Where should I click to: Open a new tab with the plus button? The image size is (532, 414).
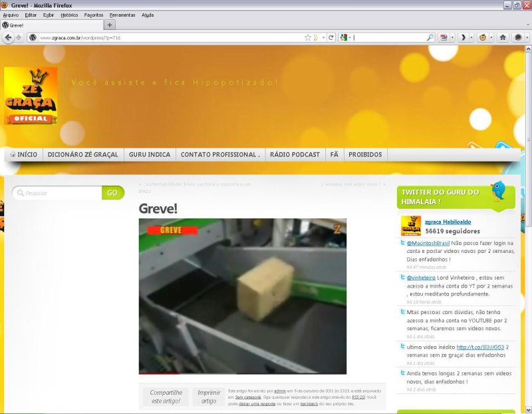coord(110,25)
